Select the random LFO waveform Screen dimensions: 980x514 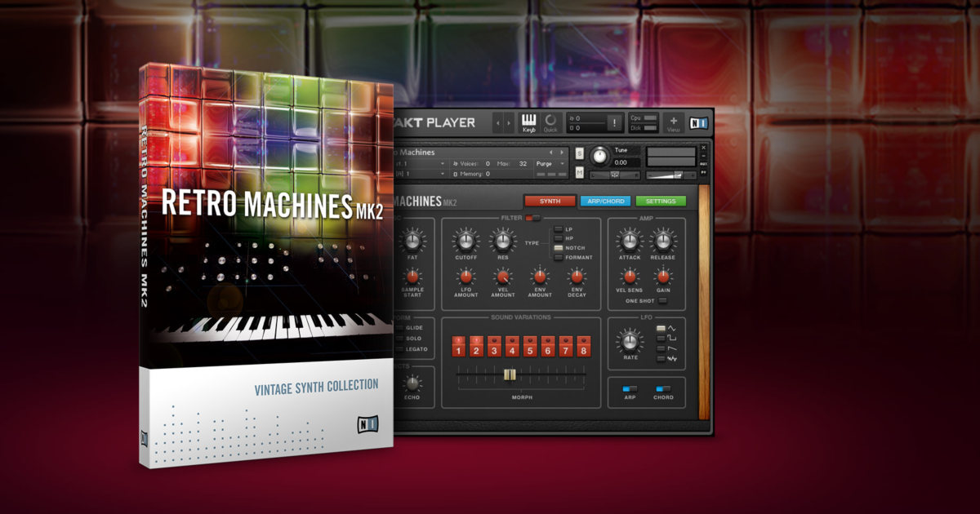click(x=661, y=358)
